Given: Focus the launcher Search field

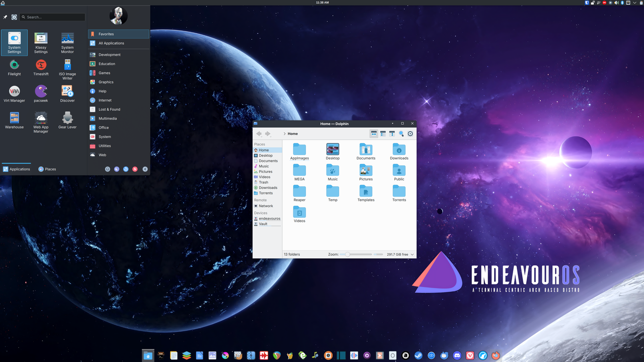Looking at the screenshot, I should (52, 17).
